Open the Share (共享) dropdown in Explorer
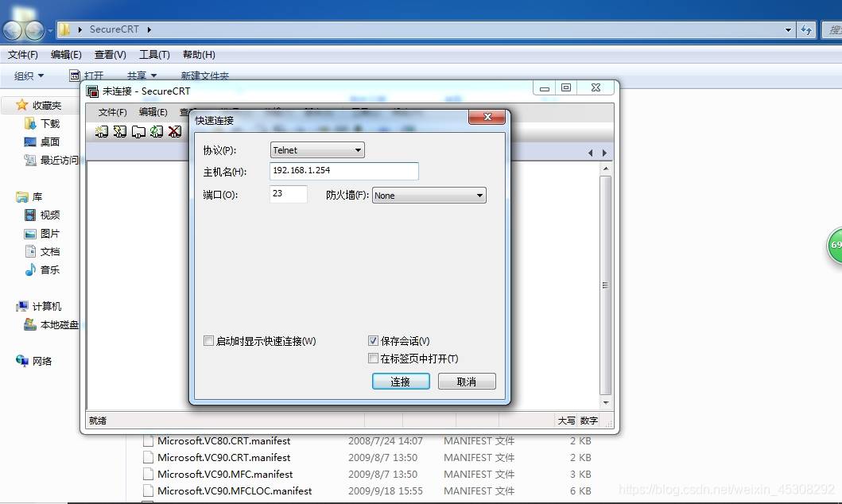Image resolution: width=842 pixels, height=504 pixels. [x=142, y=76]
